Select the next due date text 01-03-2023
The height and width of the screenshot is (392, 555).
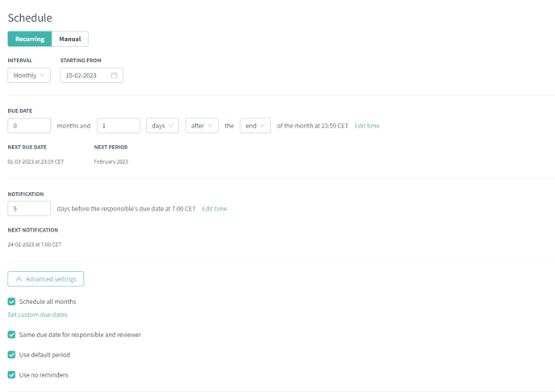tap(35, 161)
